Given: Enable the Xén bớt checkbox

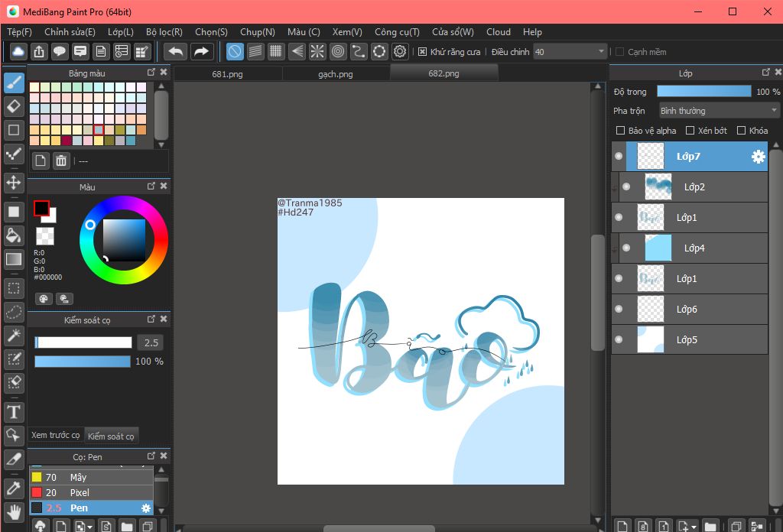Looking at the screenshot, I should (x=690, y=130).
